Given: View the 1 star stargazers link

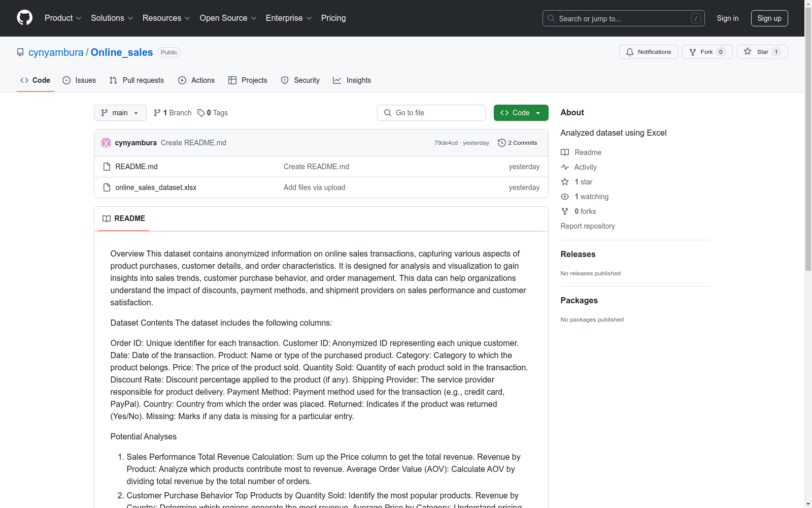Looking at the screenshot, I should [577, 182].
